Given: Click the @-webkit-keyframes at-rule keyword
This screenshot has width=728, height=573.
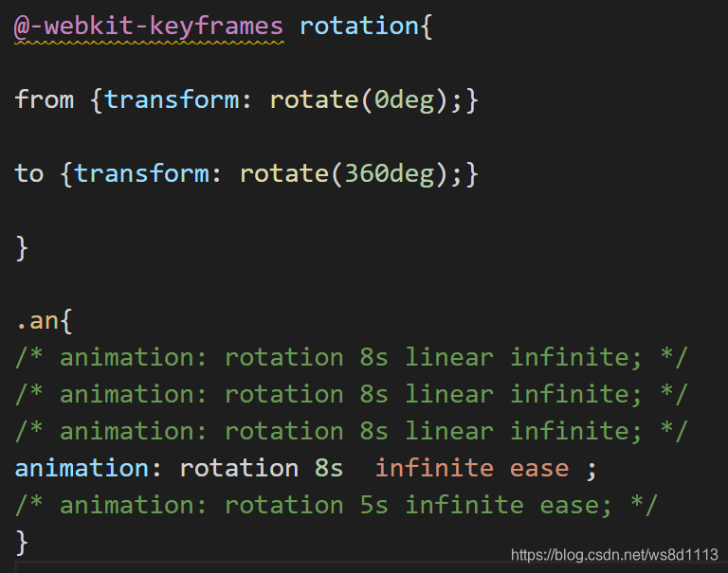Looking at the screenshot, I should (x=149, y=27).
